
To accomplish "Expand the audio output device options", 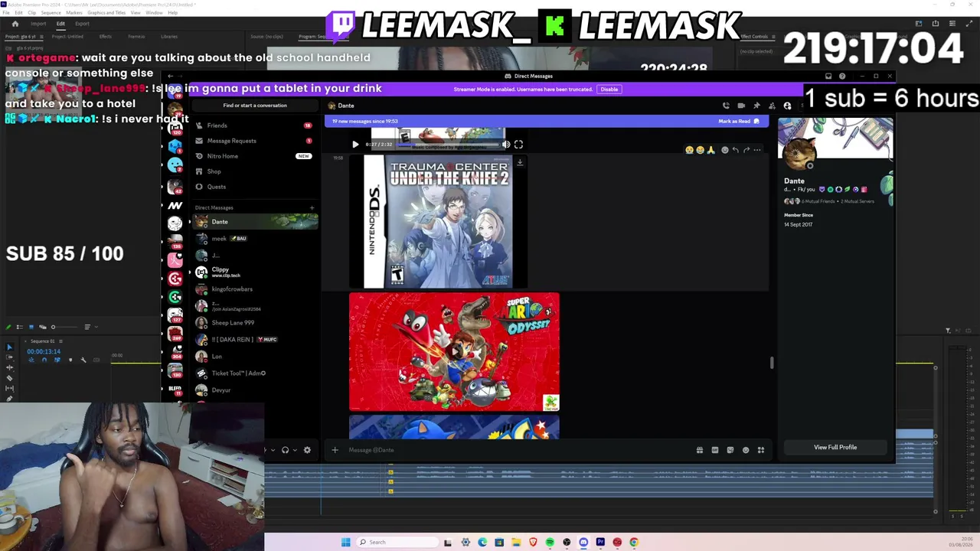I will 294,450.
